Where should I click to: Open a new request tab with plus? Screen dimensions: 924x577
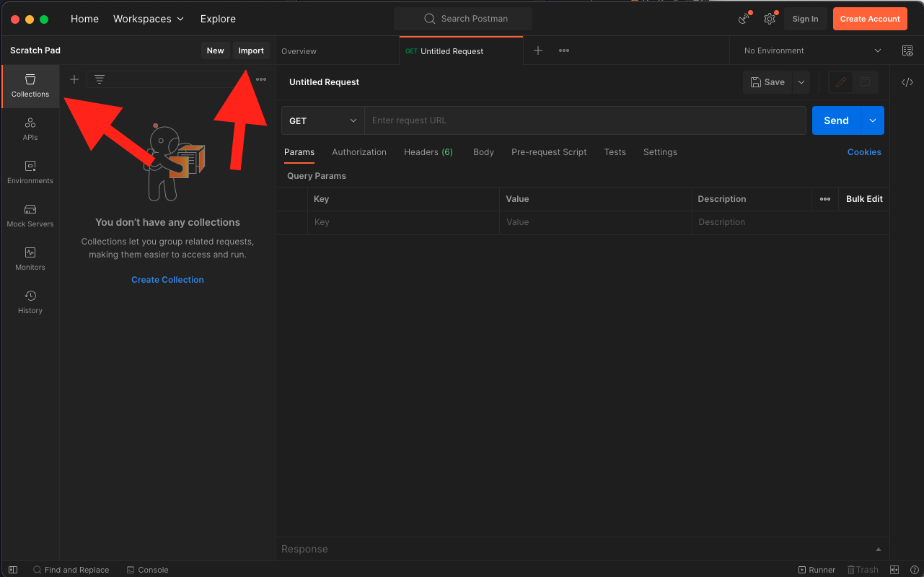[537, 50]
